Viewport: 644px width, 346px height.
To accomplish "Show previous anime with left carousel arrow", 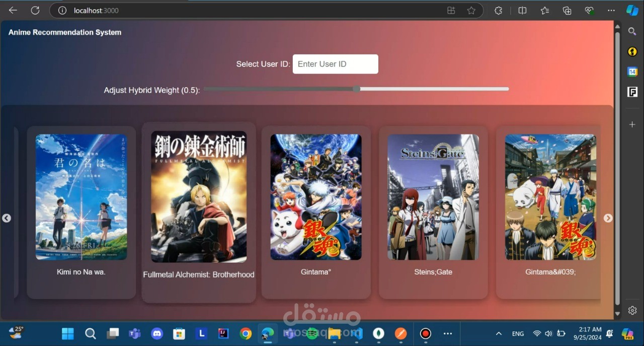I will [x=7, y=218].
